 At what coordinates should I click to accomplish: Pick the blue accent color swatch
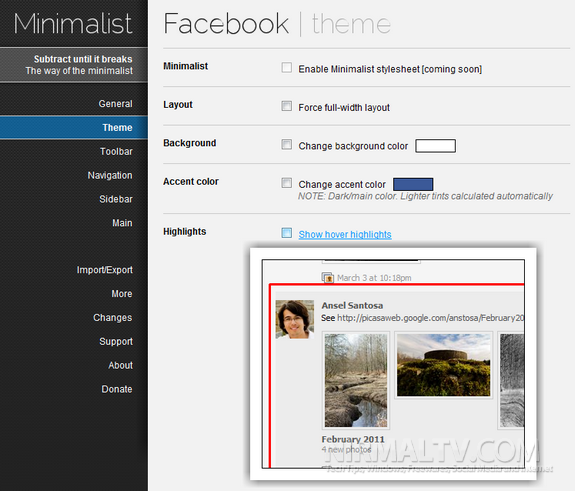point(413,184)
